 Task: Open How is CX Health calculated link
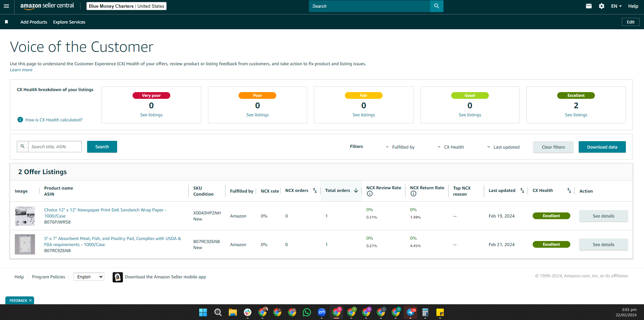[x=54, y=120]
